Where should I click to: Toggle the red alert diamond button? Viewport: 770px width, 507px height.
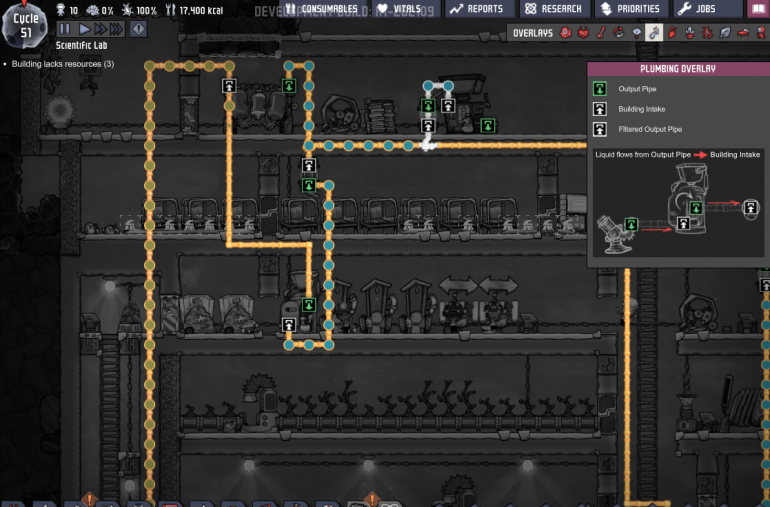tap(138, 29)
